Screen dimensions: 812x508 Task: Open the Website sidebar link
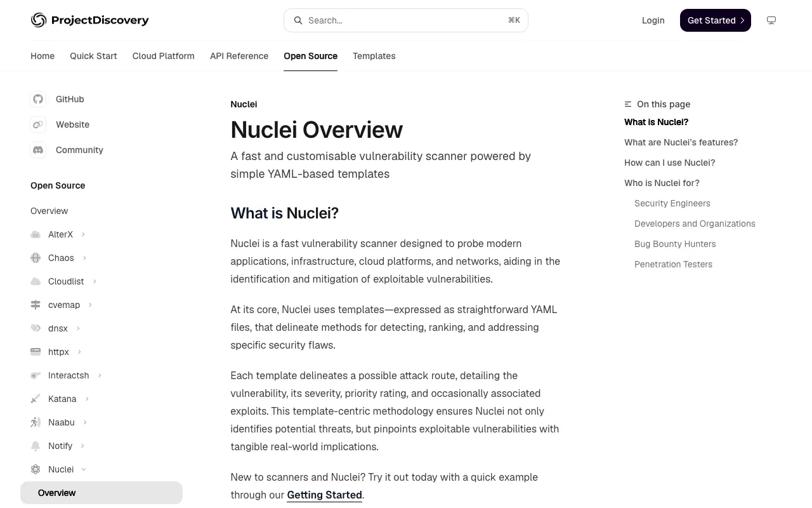tap(72, 124)
